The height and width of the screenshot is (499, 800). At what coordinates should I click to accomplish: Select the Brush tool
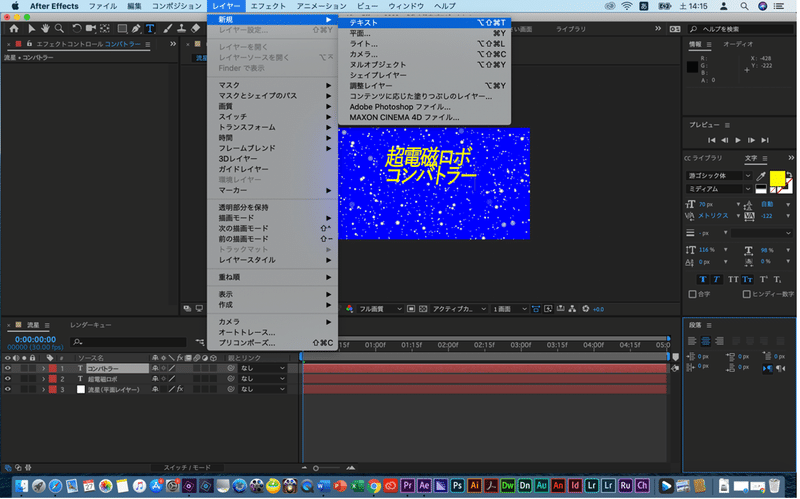click(168, 29)
